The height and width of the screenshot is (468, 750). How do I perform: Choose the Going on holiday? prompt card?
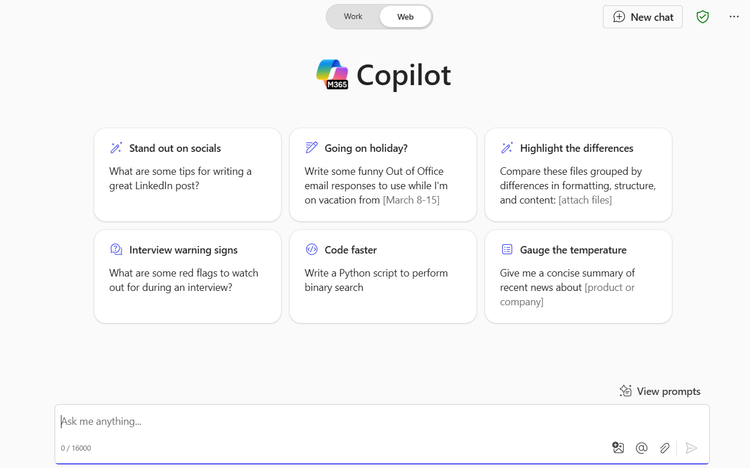382,174
